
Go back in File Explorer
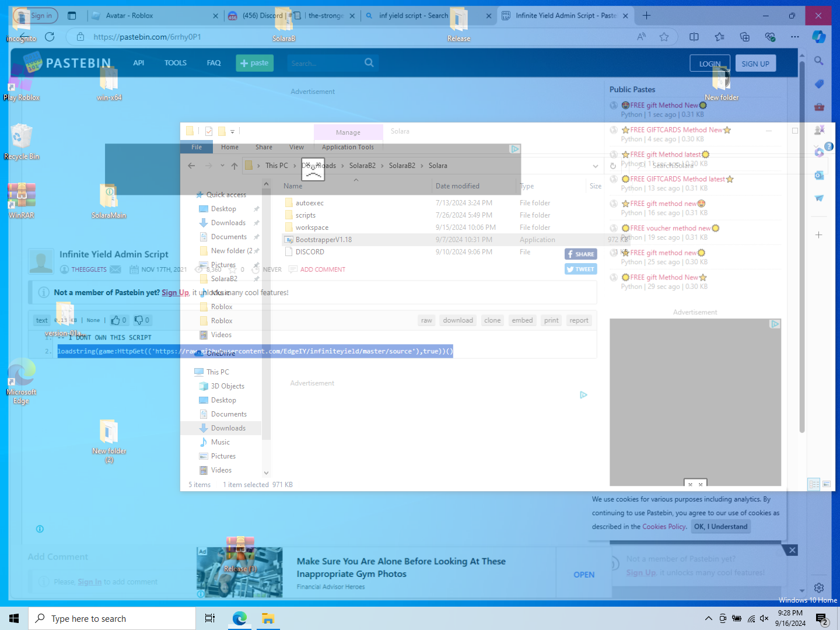pos(191,166)
